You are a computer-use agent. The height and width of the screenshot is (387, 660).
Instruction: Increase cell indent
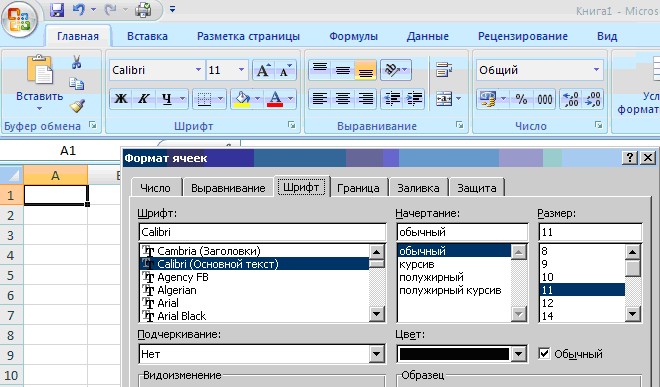click(x=414, y=99)
